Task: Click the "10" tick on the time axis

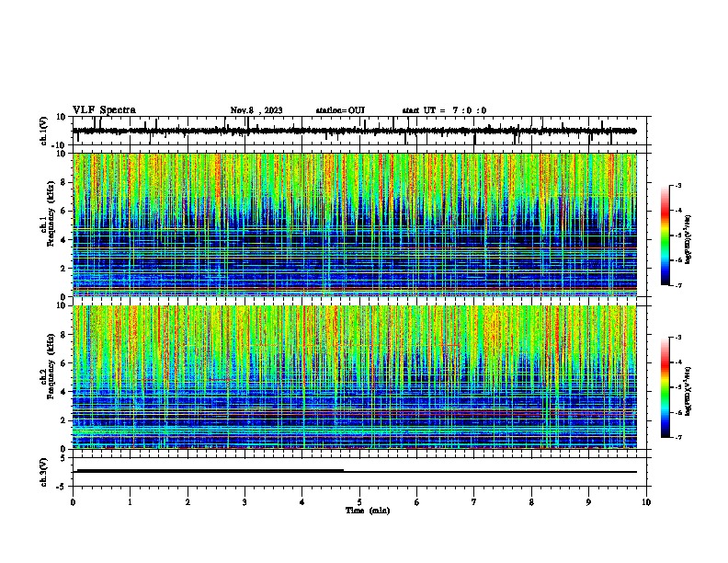Action: pos(646,502)
